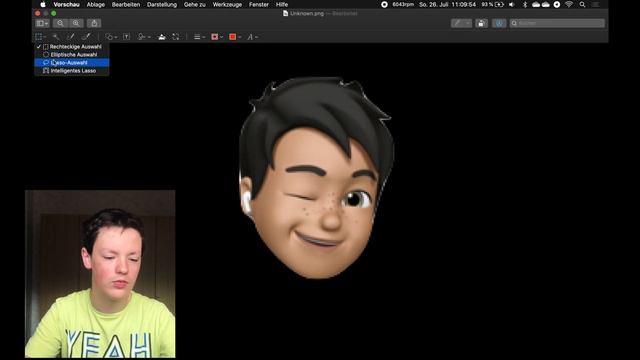Click the Memoji face image on canvas
This screenshot has width=640, height=360.
coord(316,178)
